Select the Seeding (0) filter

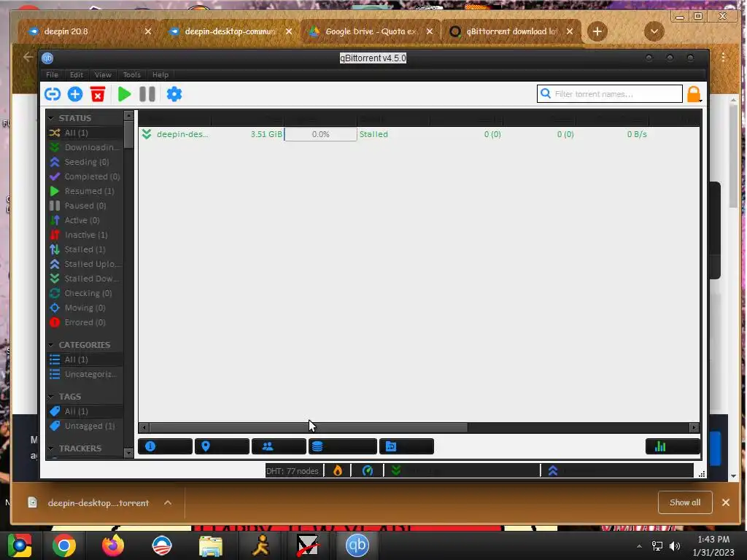coord(85,162)
